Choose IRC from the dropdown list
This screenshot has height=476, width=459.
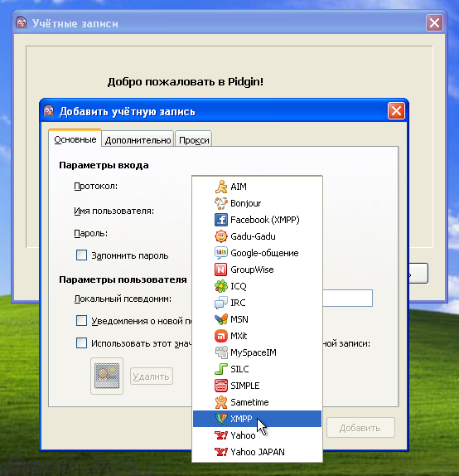pos(257,303)
